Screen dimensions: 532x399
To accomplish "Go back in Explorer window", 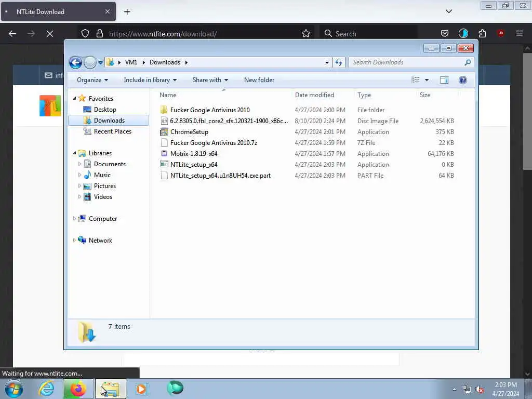I will click(75, 62).
